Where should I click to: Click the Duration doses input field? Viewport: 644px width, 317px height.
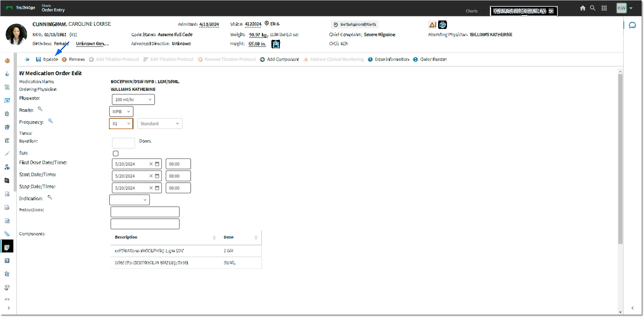[x=123, y=143]
